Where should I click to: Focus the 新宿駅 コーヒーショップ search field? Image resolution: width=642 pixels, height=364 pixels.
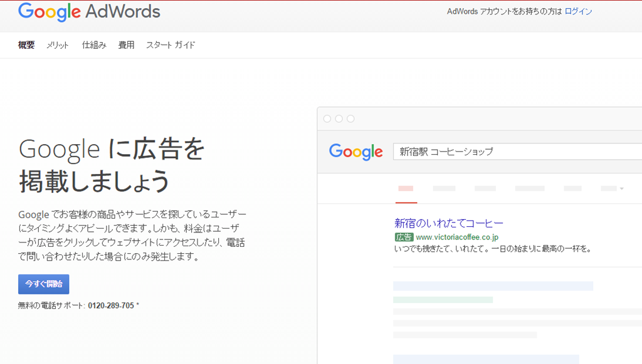[514, 152]
